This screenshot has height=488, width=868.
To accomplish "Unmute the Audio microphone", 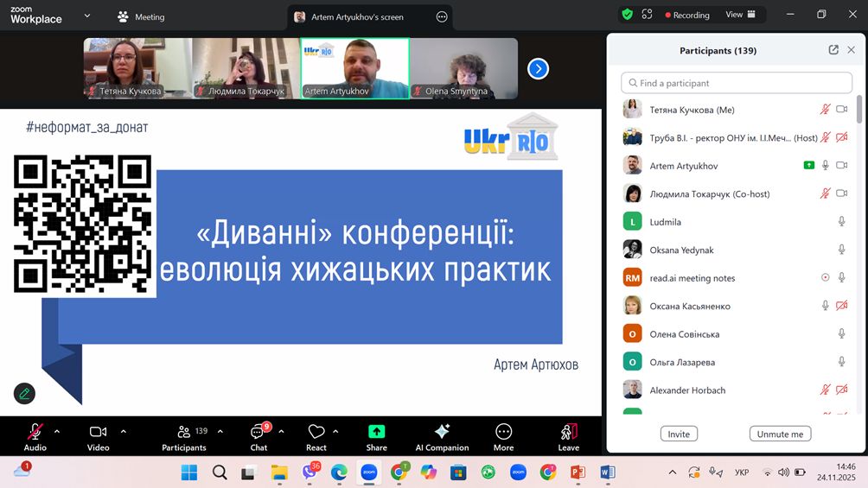I will pos(35,432).
